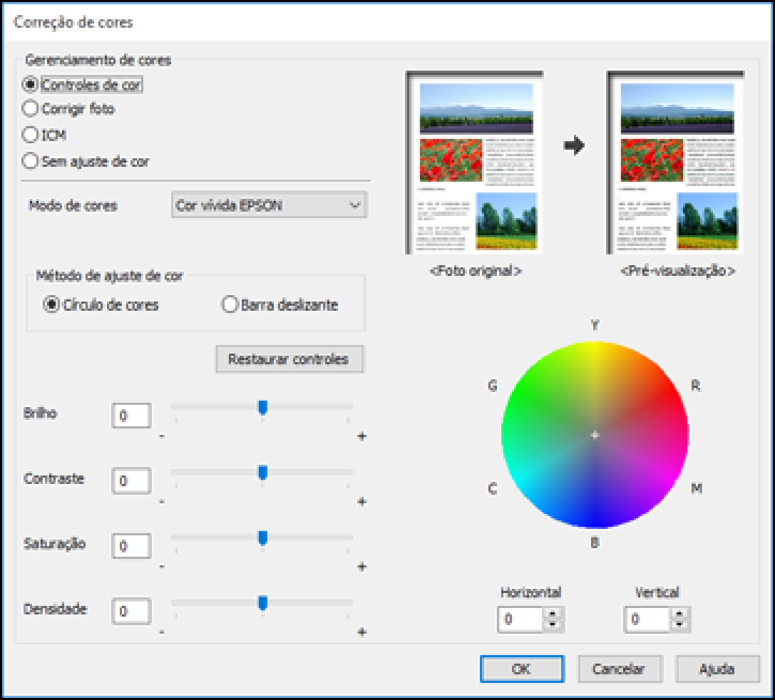775x700 pixels.
Task: Click the minus sign of the Saturação slider
Action: coord(162,567)
